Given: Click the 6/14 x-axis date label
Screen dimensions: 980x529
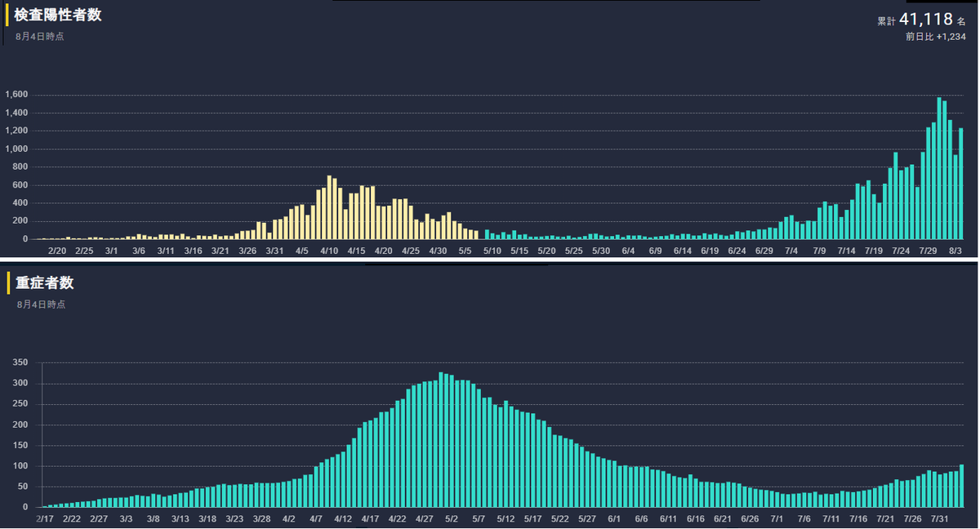Looking at the screenshot, I should click(x=683, y=251).
